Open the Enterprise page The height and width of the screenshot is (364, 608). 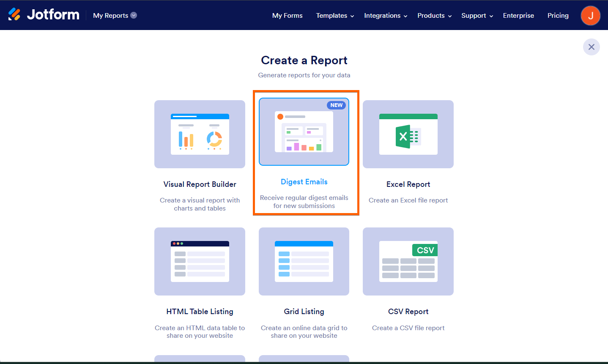tap(518, 16)
